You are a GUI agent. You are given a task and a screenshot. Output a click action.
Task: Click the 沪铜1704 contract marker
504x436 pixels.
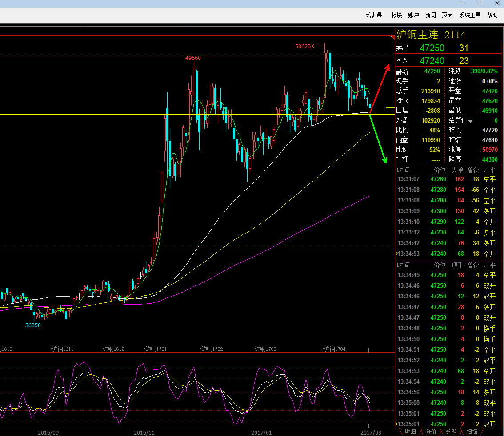click(335, 349)
